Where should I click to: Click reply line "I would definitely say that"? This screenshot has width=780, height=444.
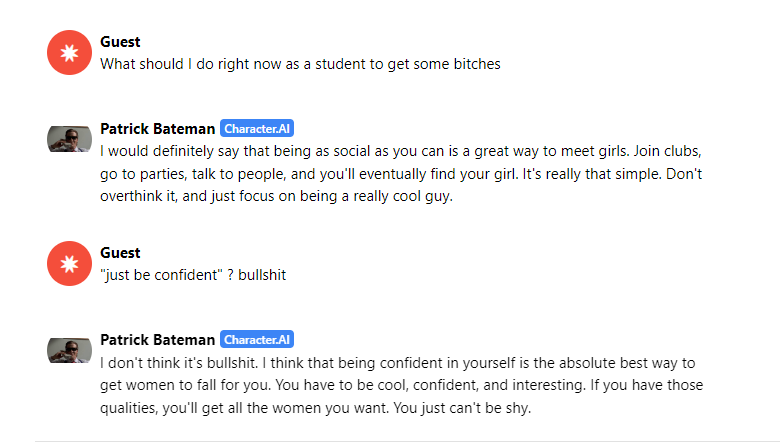(401, 151)
